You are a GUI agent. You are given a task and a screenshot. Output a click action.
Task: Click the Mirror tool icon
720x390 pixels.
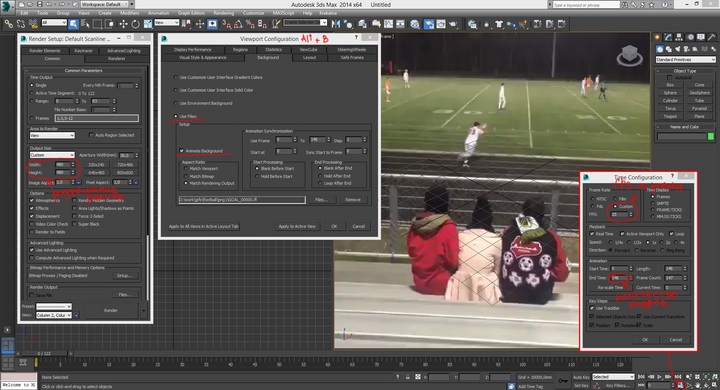pos(336,24)
